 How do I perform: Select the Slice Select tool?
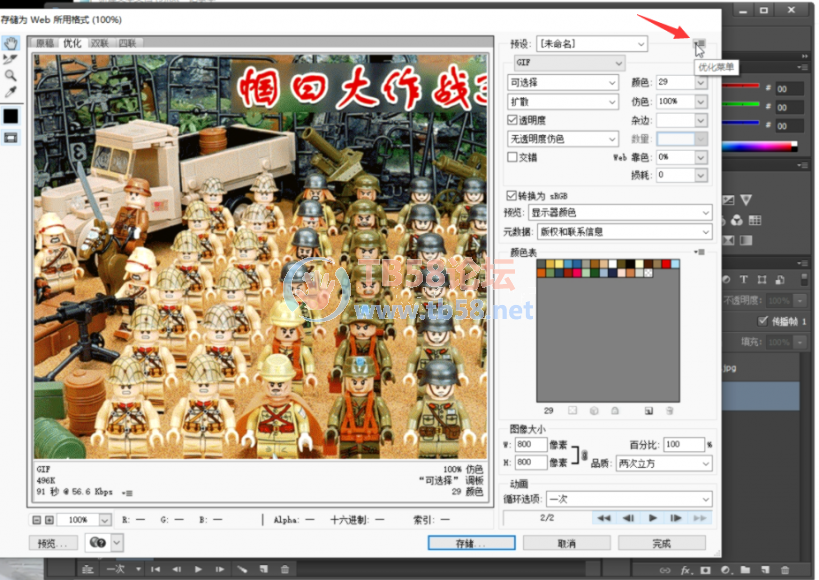[x=10, y=59]
